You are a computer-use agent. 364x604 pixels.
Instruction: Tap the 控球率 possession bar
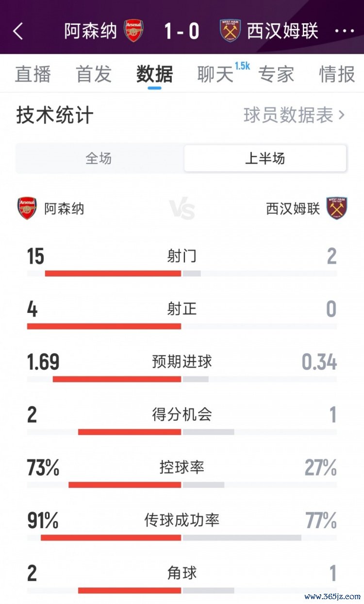(x=182, y=484)
